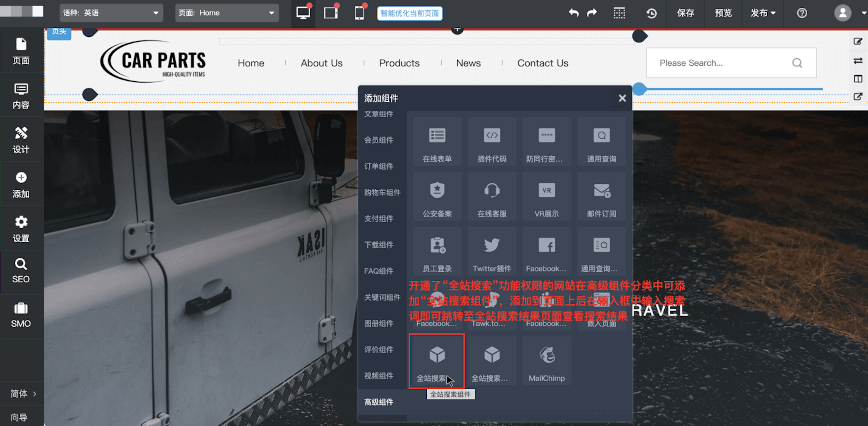Toggle tablet preview mode
The width and height of the screenshot is (868, 426).
click(330, 13)
